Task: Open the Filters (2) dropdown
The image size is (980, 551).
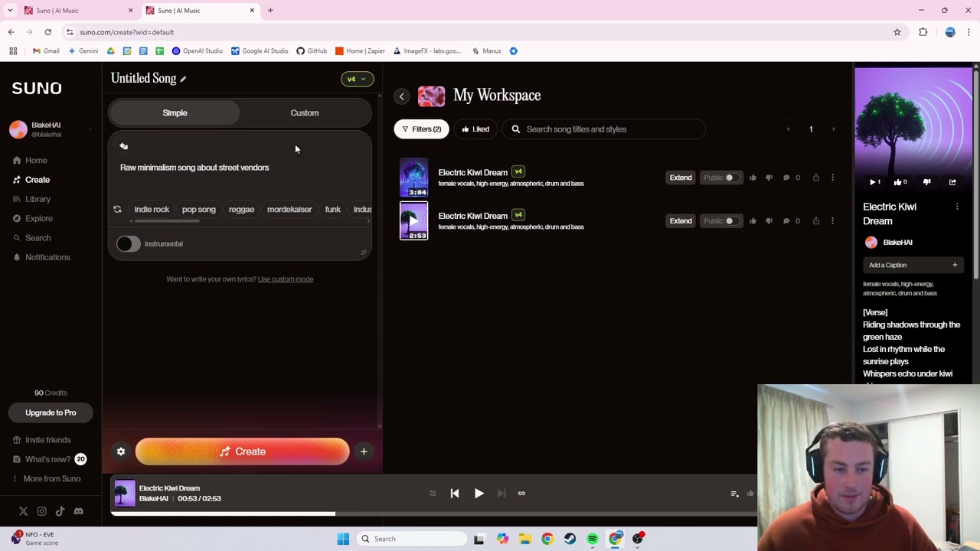Action: [x=421, y=129]
